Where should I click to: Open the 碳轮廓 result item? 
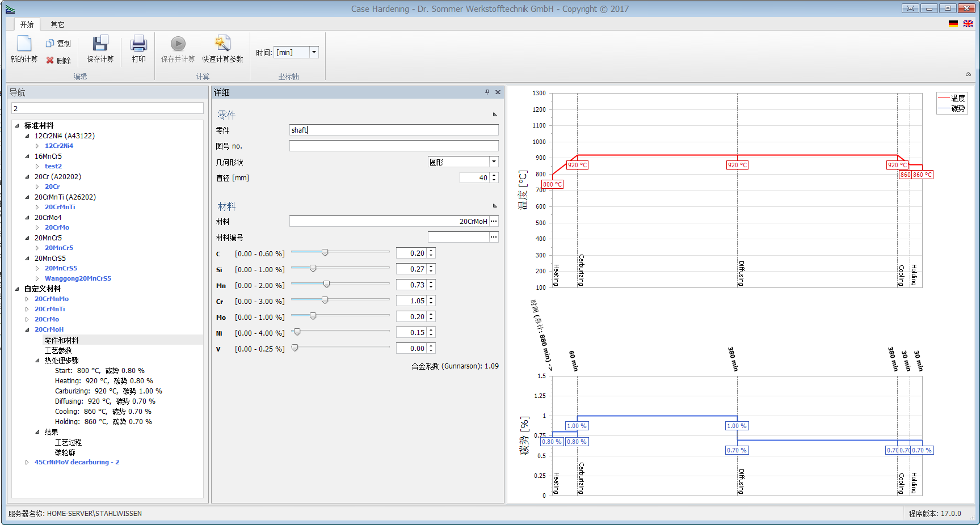click(x=65, y=452)
